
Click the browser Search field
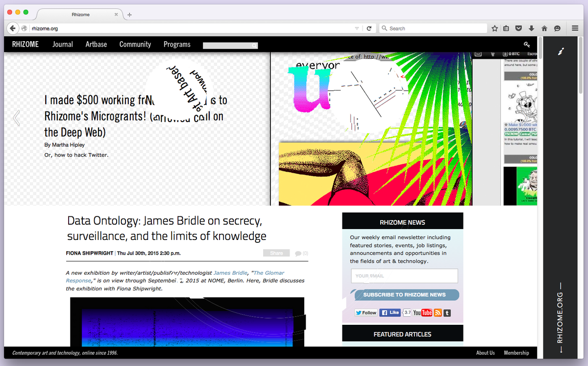433,28
